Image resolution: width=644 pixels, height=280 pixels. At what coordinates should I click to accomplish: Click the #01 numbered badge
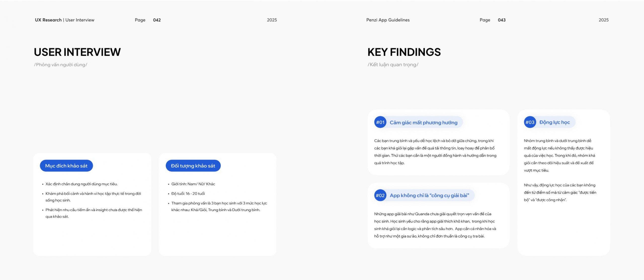point(380,122)
